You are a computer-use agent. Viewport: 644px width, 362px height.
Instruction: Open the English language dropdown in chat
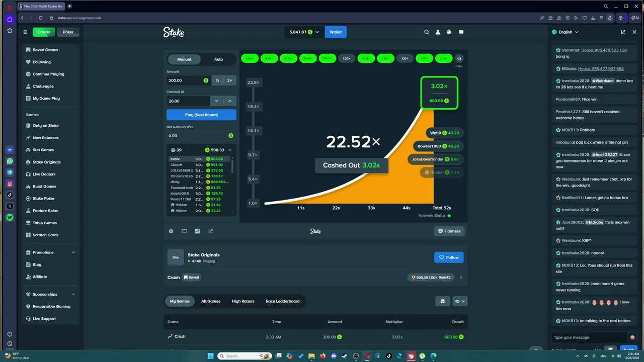565,32
